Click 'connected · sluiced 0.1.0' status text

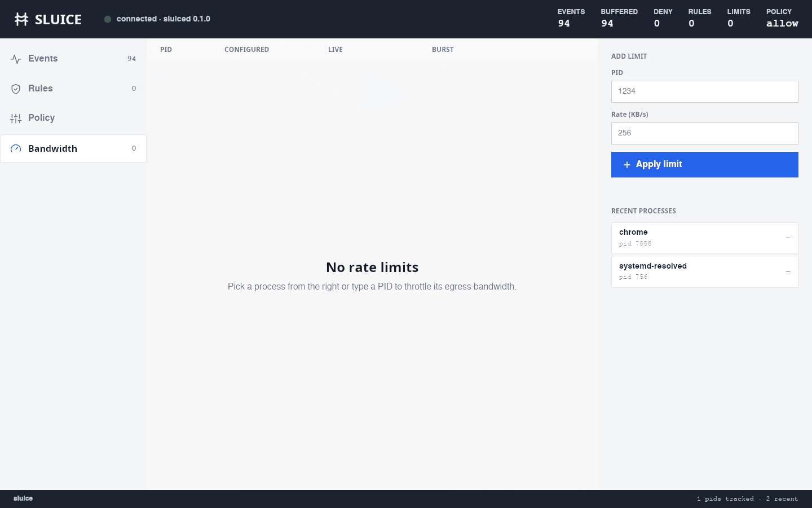click(x=164, y=19)
